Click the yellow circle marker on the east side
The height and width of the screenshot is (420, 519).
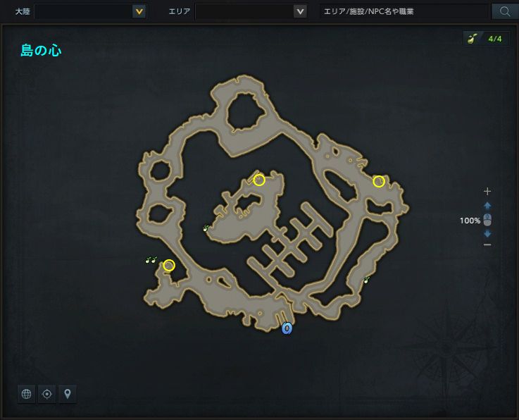pyautogui.click(x=379, y=182)
